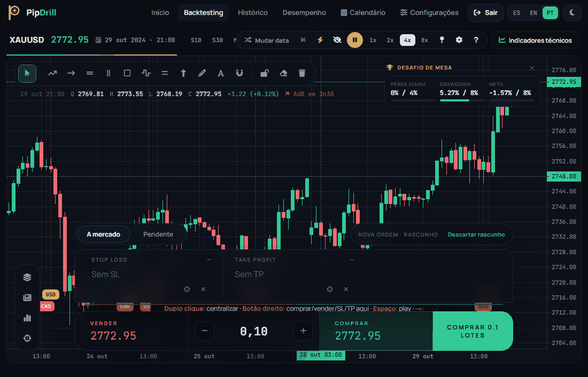The height and width of the screenshot is (377, 588).
Task: Collapse the Stop Loss section
Action: point(209,260)
